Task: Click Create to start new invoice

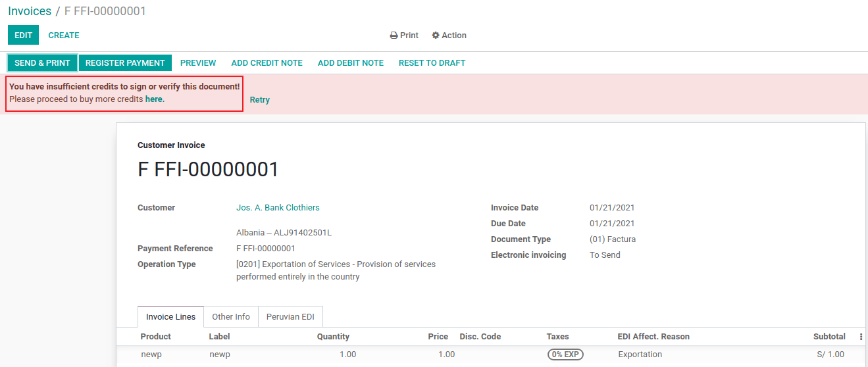Action: tap(64, 36)
